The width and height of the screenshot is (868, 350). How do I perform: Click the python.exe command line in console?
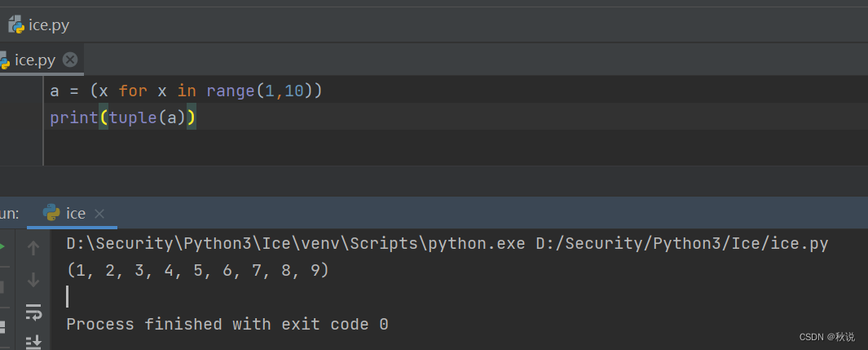[x=447, y=243]
